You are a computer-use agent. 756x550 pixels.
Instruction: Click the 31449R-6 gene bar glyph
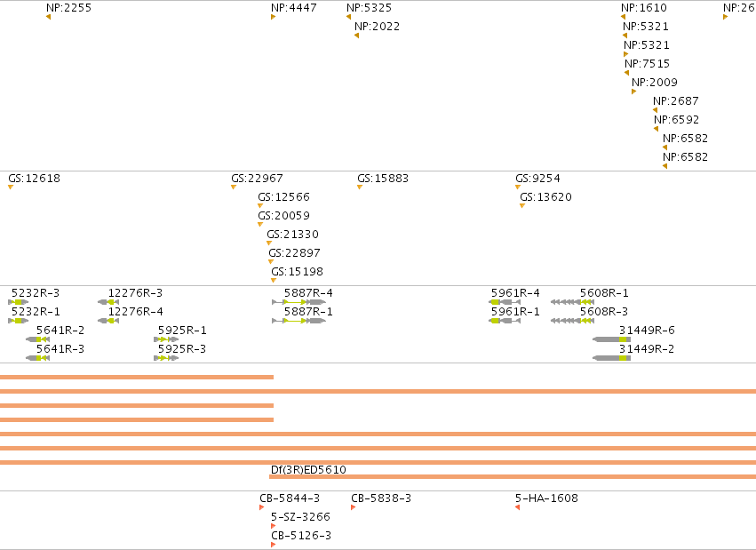[611, 339]
